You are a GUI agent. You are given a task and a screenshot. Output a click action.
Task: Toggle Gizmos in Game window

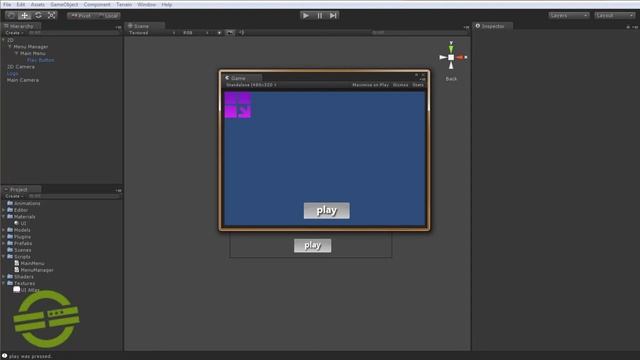tap(400, 85)
